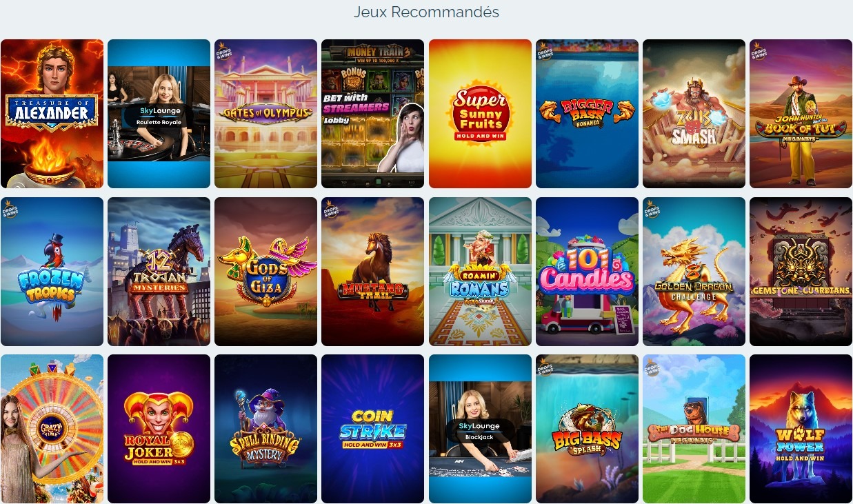Open Gates of Olympus slot
853x504 pixels.
265,114
